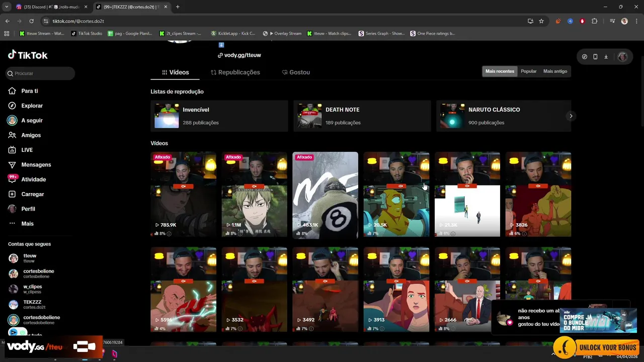The width and height of the screenshot is (644, 362).
Task: Open Overlay Stream bookmark
Action: point(282,34)
